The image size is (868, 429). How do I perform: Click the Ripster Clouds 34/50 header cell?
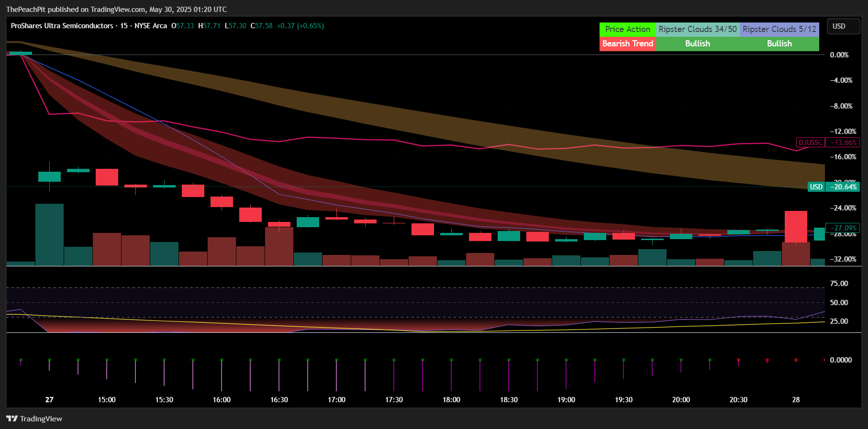pyautogui.click(x=698, y=29)
